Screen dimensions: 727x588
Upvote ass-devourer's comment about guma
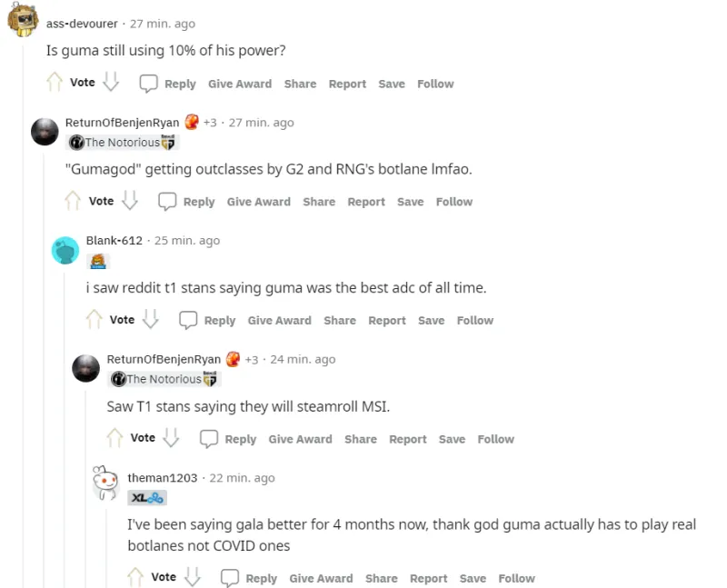(x=55, y=82)
